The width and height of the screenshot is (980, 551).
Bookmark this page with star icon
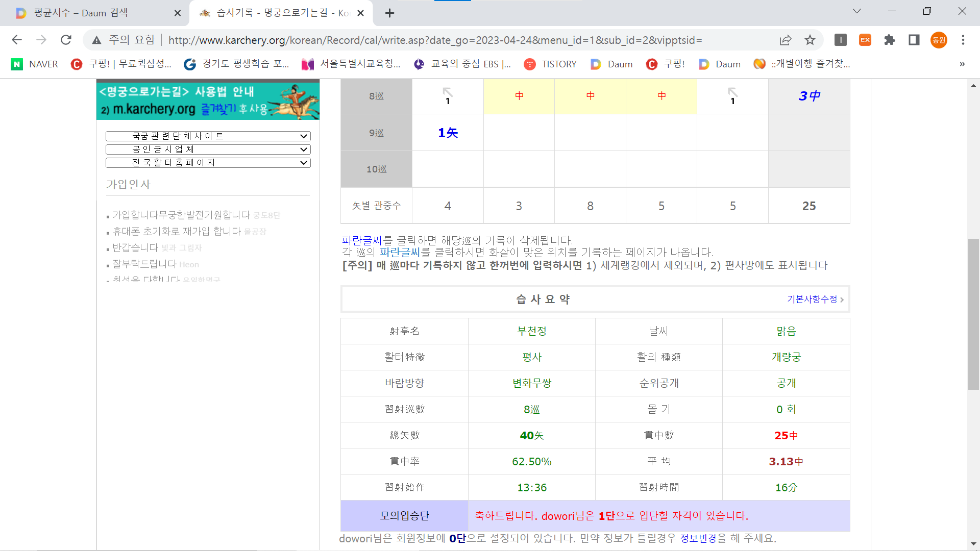coord(810,40)
